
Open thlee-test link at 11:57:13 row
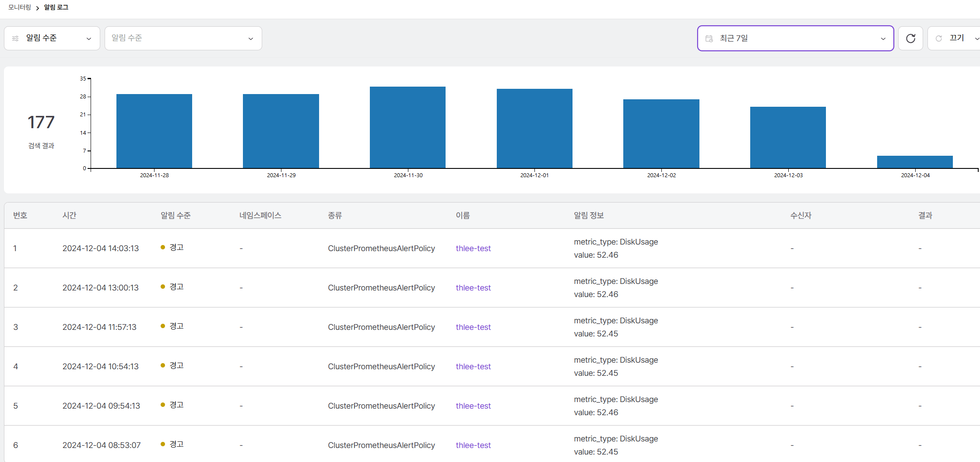click(x=473, y=327)
